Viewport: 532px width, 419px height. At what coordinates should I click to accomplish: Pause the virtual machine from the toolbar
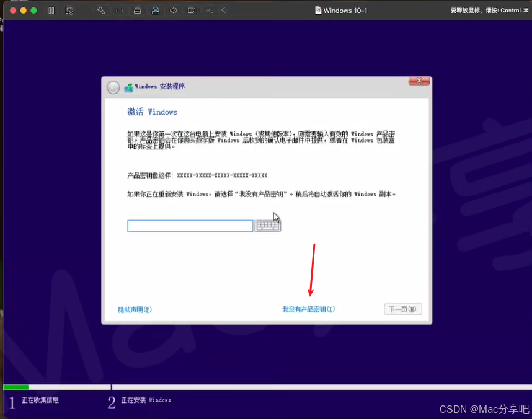tap(51, 11)
